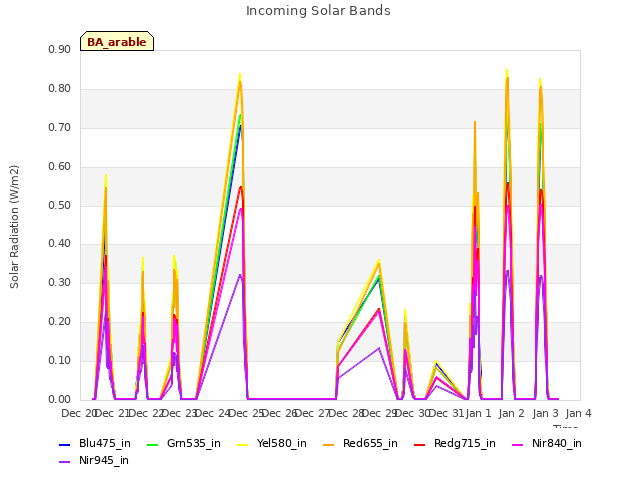Viewport: 640px width, 480px height.
Task: Click the Jan 3 x-axis label
Action: (x=546, y=413)
